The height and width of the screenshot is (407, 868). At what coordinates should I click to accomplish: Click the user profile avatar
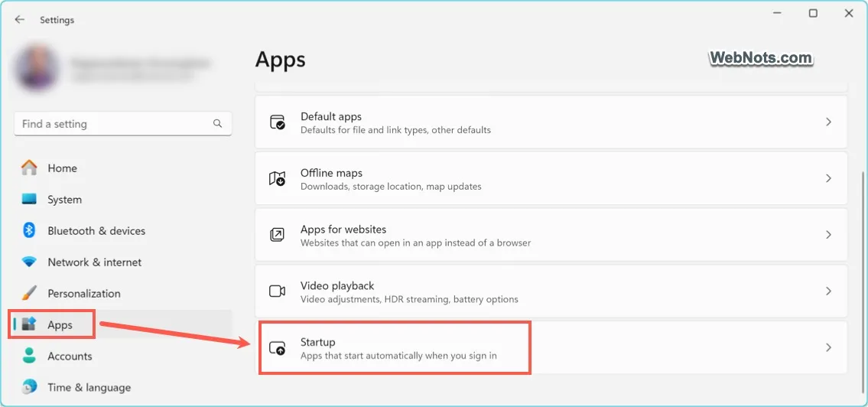tap(37, 69)
